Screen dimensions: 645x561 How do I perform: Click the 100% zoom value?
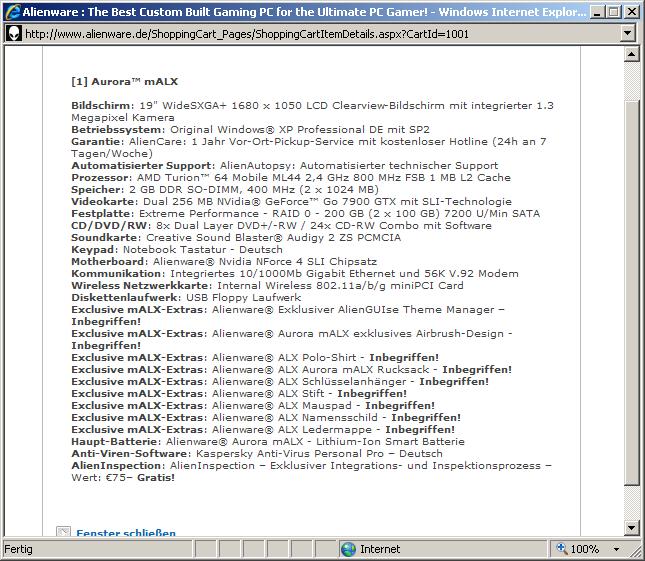585,549
